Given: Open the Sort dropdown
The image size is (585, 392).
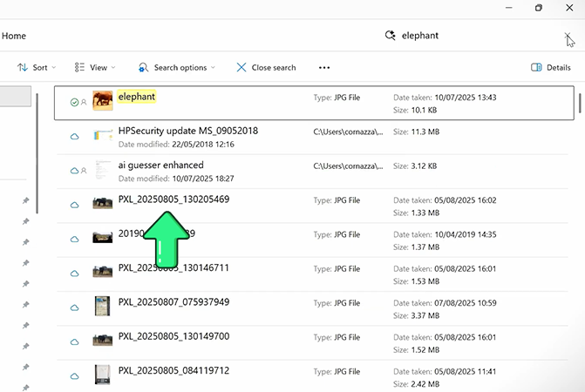Looking at the screenshot, I should coord(37,67).
